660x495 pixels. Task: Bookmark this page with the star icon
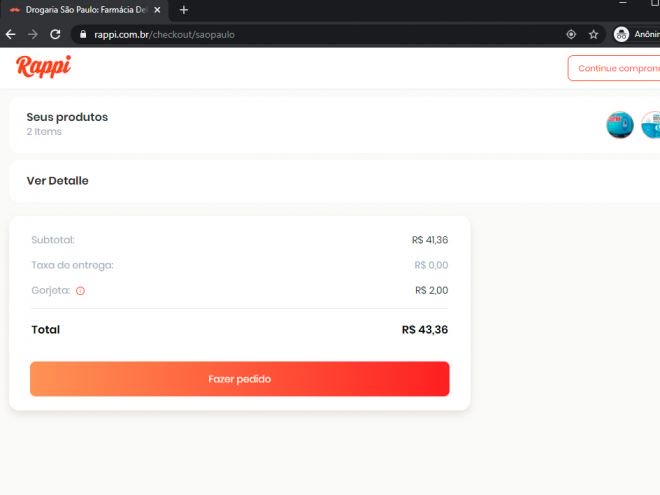click(593, 35)
